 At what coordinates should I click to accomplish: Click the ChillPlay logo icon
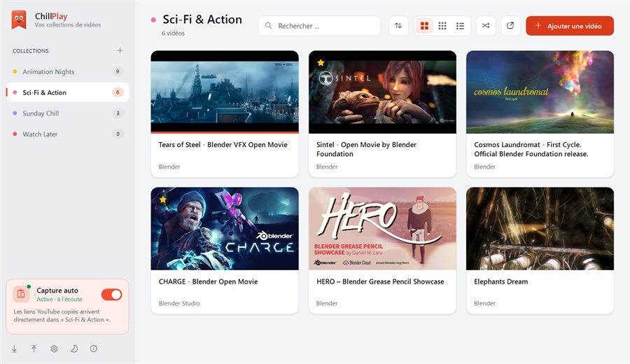pyautogui.click(x=19, y=20)
